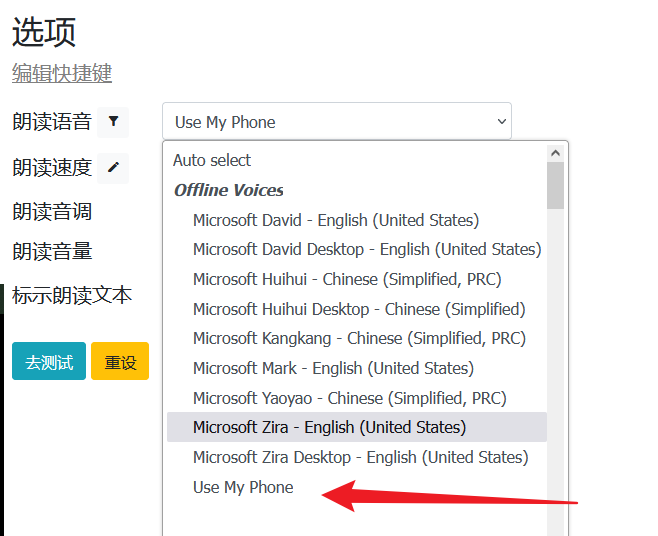Select highlighted Microsoft Zira - English option
The image size is (658, 536).
point(329,427)
